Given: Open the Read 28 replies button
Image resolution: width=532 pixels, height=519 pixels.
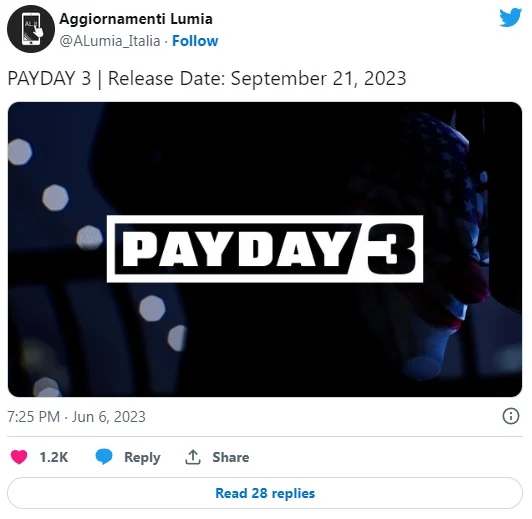Looking at the screenshot, I should coord(265,493).
